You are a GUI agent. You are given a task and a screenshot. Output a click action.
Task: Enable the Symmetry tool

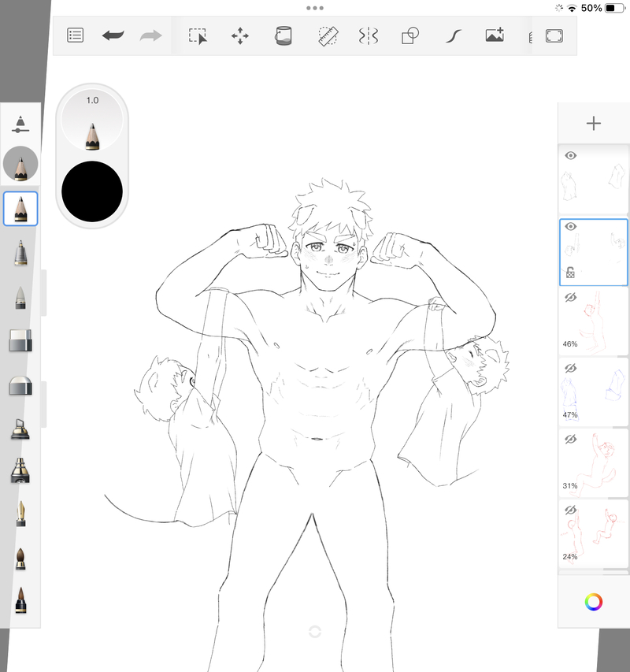369,36
